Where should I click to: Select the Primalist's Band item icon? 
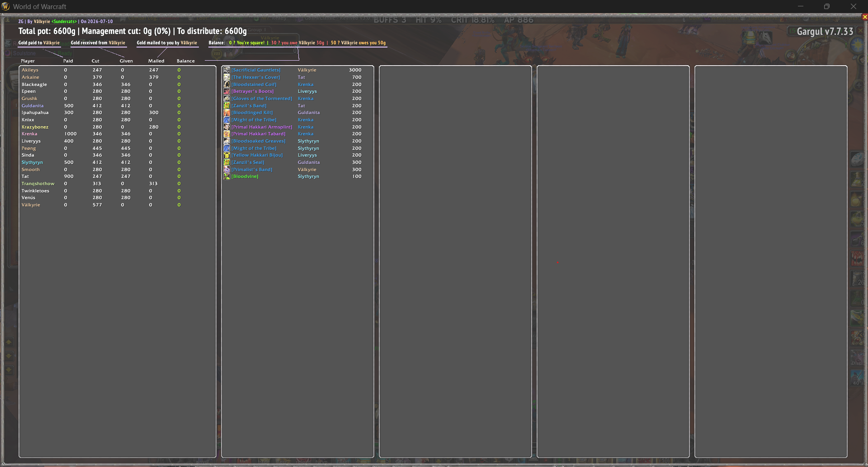coord(227,170)
